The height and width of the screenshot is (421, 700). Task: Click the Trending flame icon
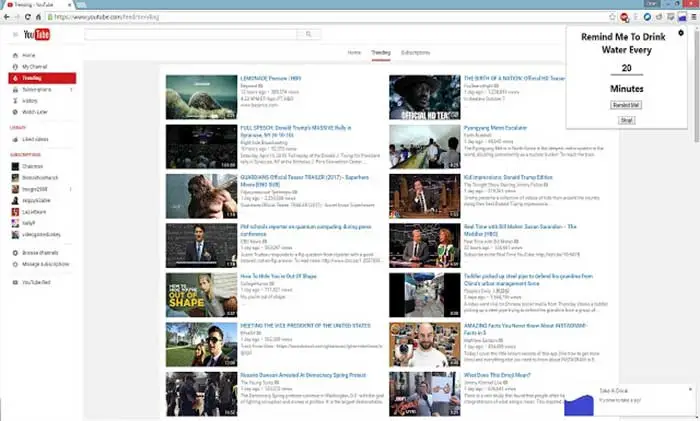point(15,78)
